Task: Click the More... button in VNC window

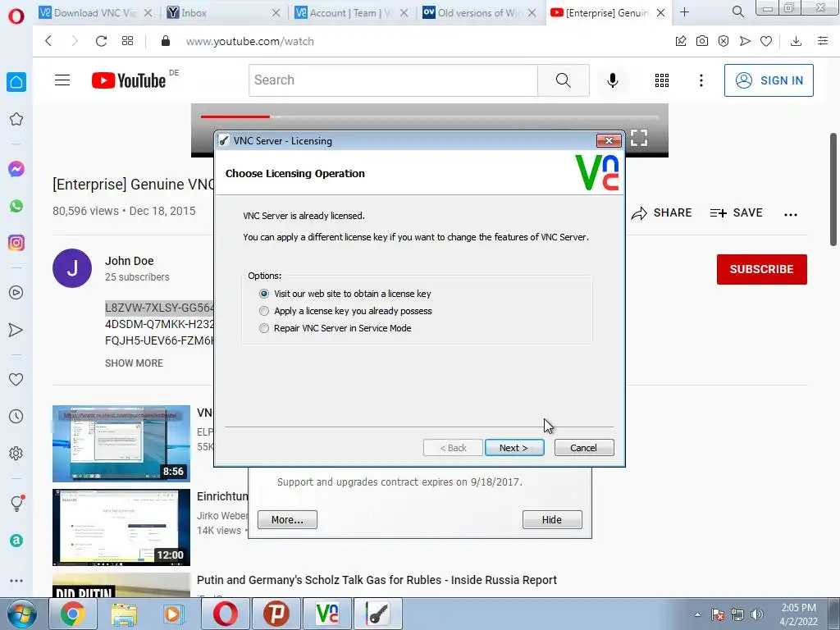Action: pyautogui.click(x=287, y=519)
